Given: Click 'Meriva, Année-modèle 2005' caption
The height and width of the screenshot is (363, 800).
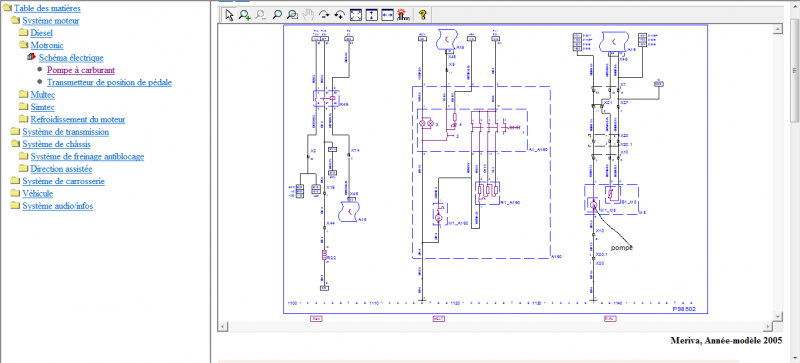Looking at the screenshot, I should [726, 341].
